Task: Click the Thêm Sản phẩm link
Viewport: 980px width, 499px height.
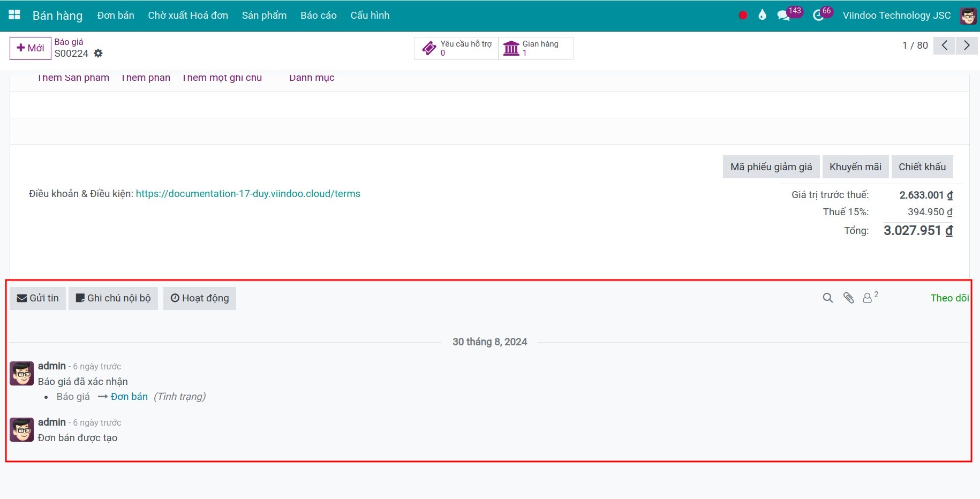Action: click(x=73, y=78)
